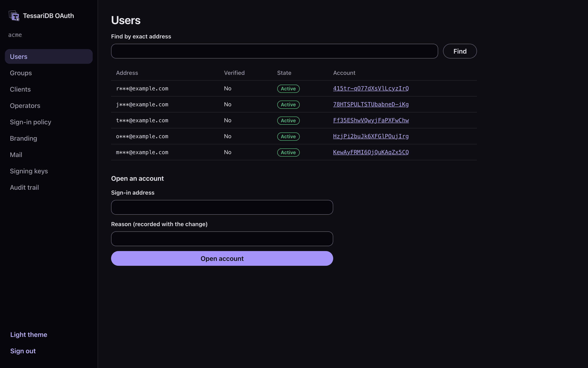Click the Sign-in address input
This screenshot has width=588, height=368.
[222, 207]
